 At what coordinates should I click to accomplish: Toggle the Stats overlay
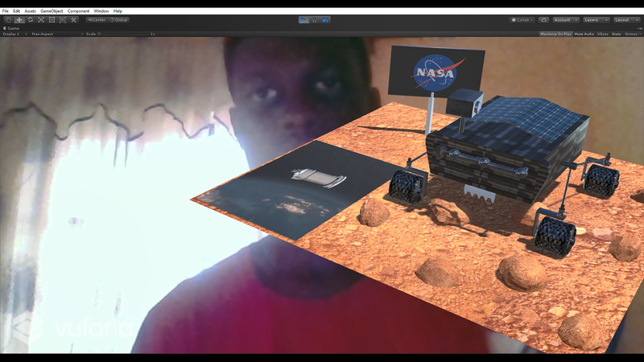point(616,34)
